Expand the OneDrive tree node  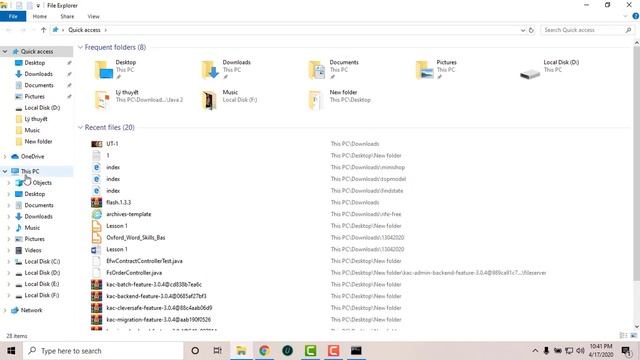(x=5, y=156)
